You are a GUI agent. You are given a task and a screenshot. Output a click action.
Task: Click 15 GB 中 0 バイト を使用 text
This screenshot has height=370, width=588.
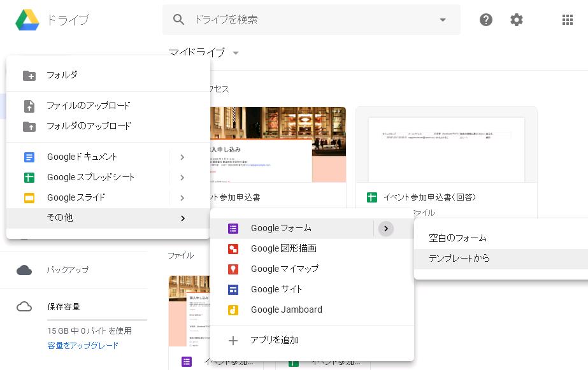90,331
